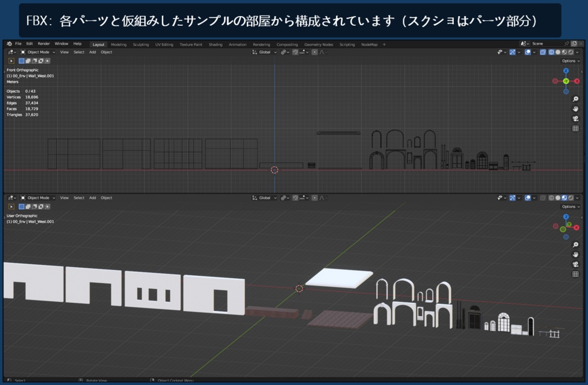The width and height of the screenshot is (588, 385).
Task: Toggle show overlays in lower viewport header
Action: 528,198
